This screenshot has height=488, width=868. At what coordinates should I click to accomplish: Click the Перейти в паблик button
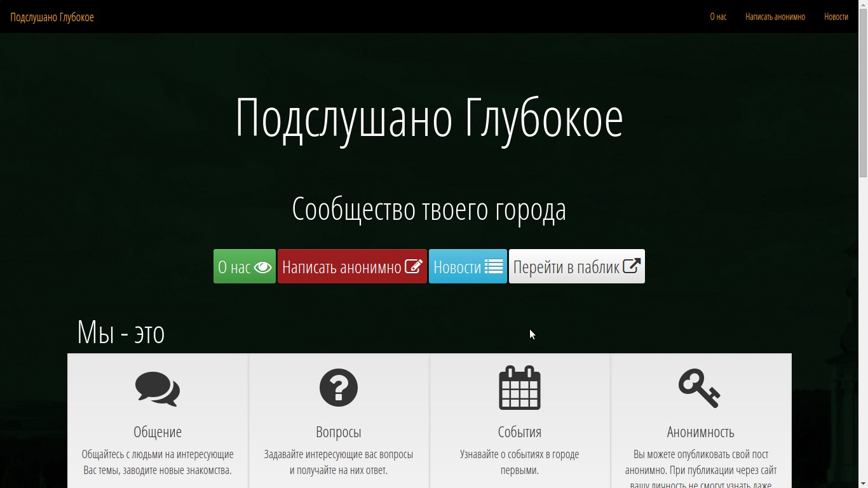click(577, 266)
